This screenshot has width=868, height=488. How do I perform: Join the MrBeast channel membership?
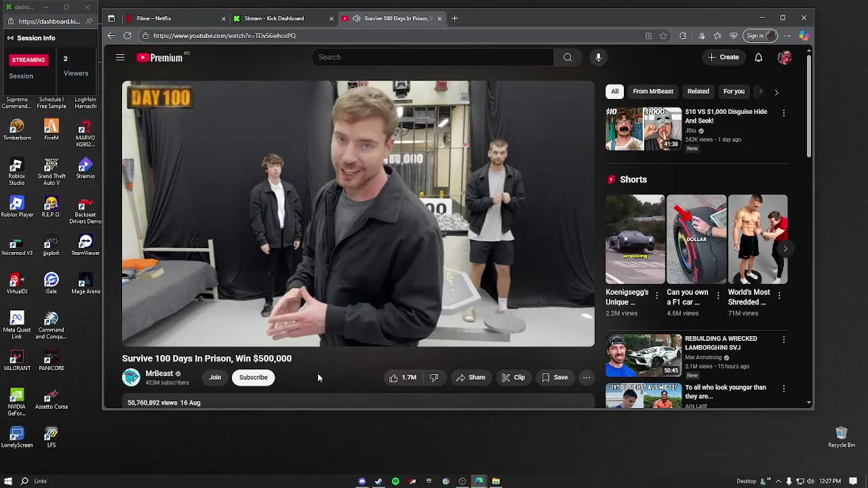(x=215, y=378)
